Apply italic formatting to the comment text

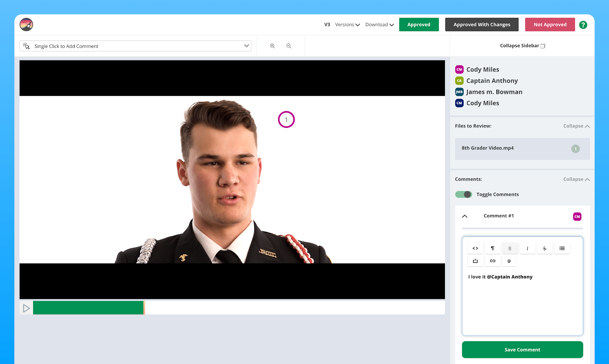(x=527, y=248)
